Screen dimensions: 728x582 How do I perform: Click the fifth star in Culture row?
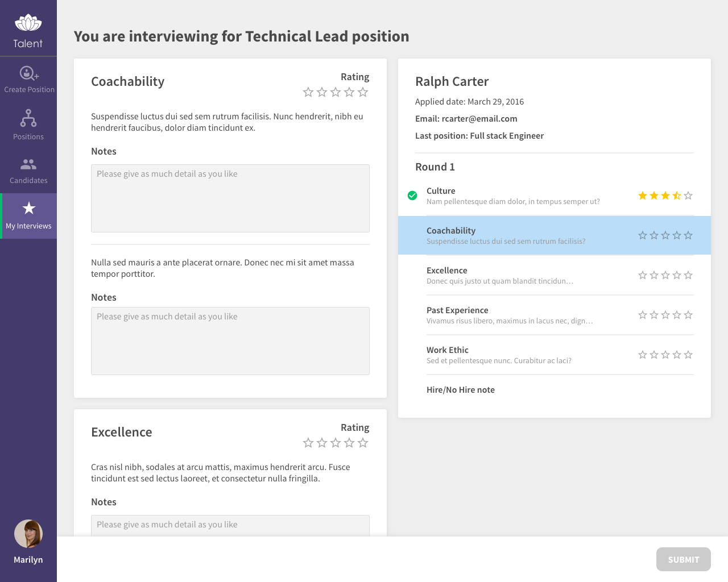(x=688, y=196)
